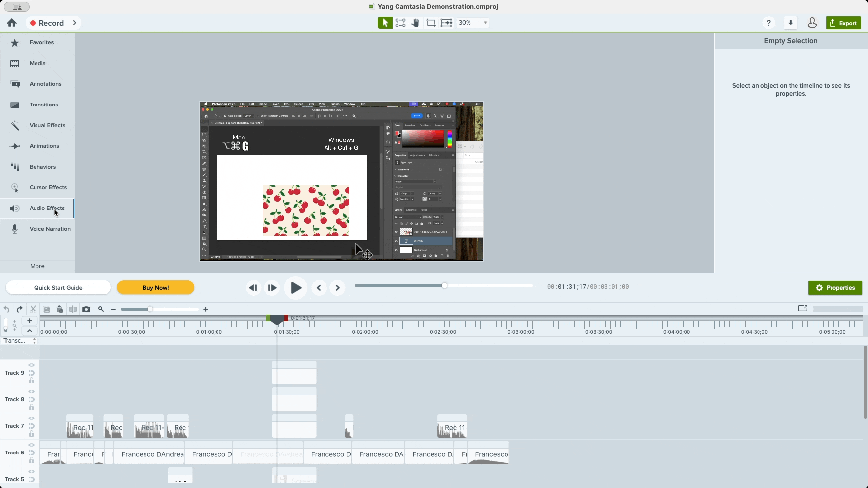868x488 pixels.
Task: Expand the Record options chevron
Action: (74, 23)
